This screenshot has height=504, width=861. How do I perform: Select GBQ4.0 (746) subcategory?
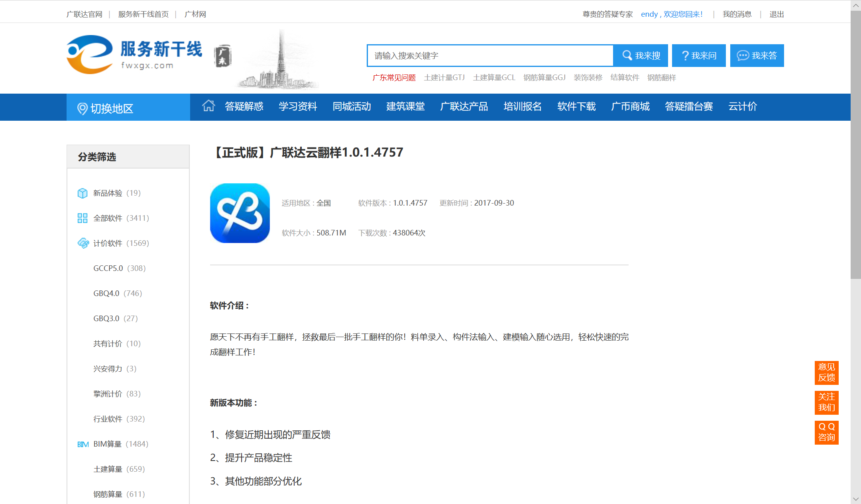coord(118,294)
